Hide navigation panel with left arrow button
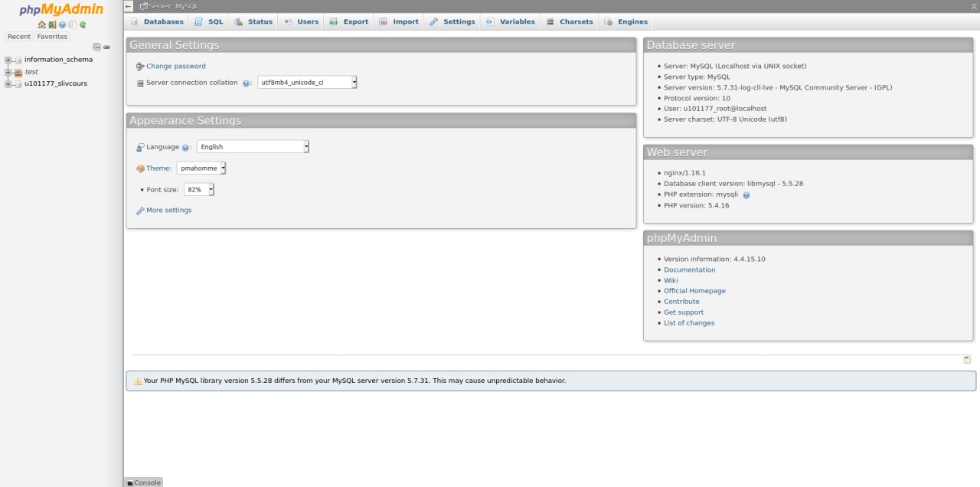Image resolution: width=980 pixels, height=487 pixels. click(x=128, y=6)
